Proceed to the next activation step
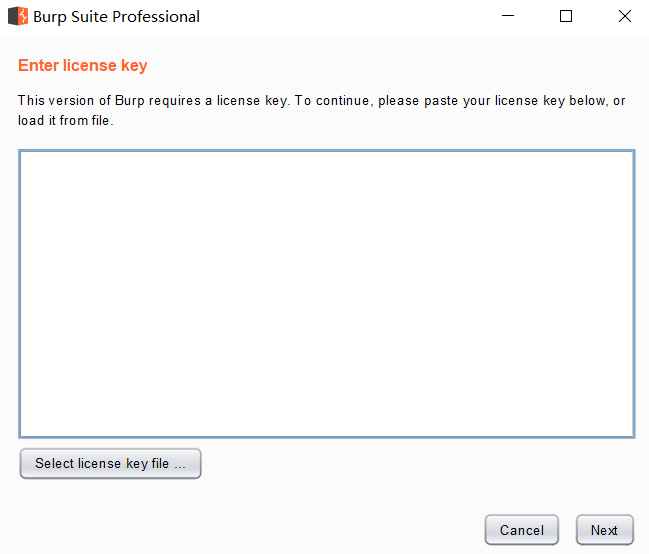 [604, 530]
